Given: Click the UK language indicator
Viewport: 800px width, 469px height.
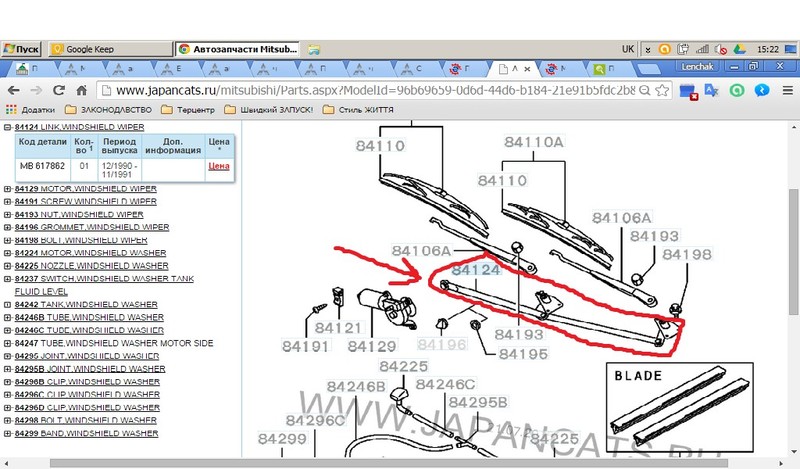Looking at the screenshot, I should click(628, 49).
